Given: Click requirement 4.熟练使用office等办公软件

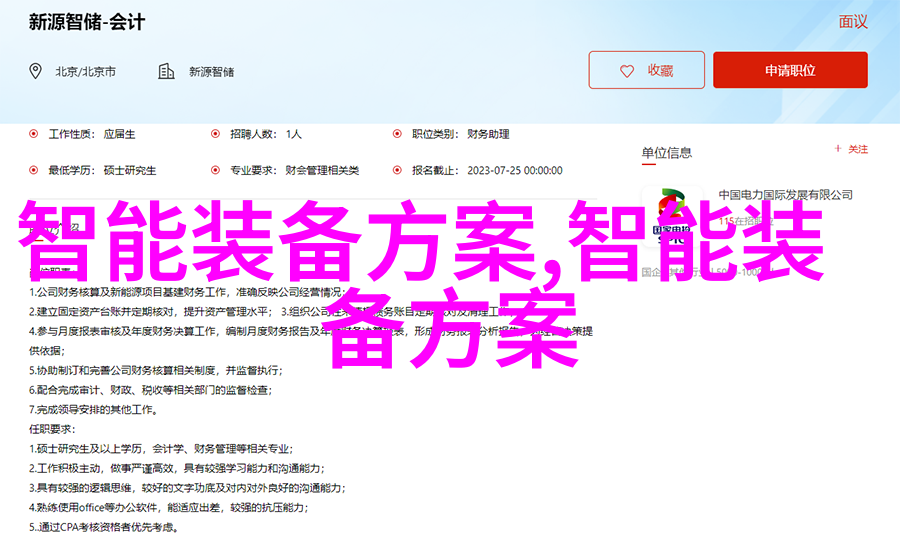Looking at the screenshot, I should click(x=169, y=507).
